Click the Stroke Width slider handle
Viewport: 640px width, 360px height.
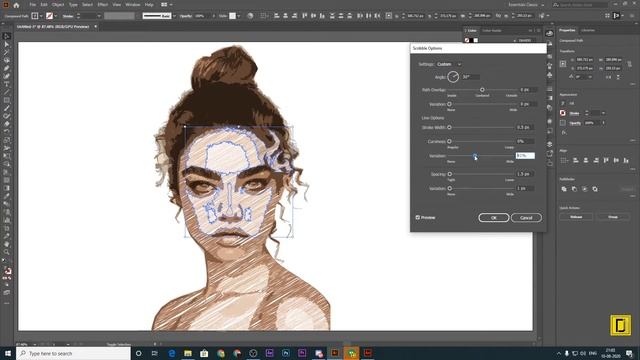pos(449,127)
